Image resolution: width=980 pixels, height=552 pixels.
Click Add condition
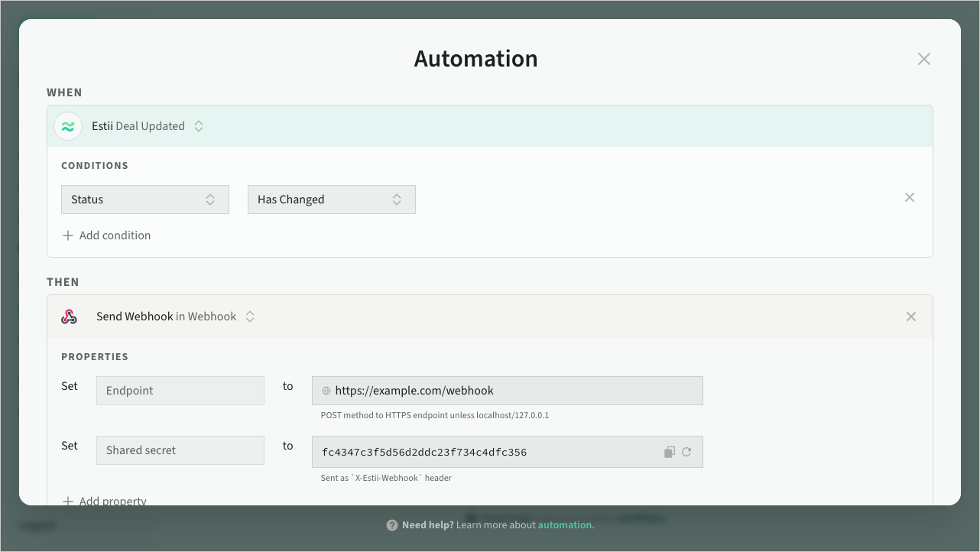pos(106,235)
